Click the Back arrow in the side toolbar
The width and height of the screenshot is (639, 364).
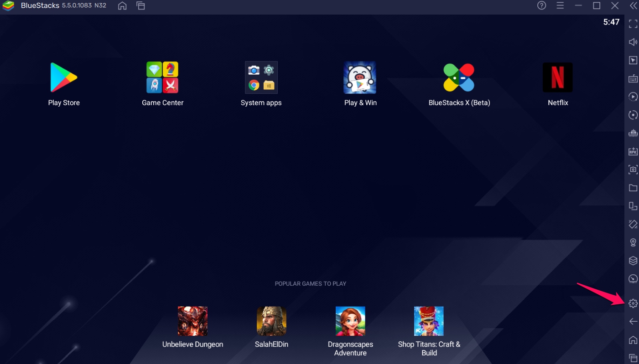[633, 322]
